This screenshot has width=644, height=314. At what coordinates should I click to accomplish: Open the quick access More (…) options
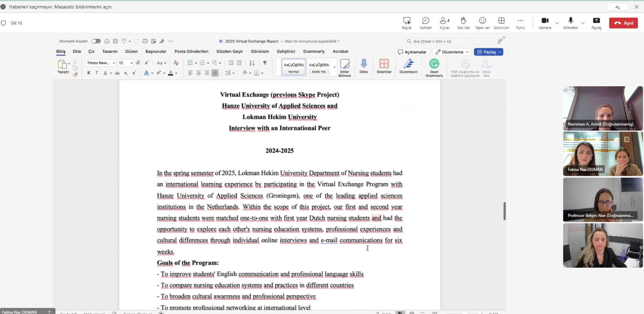click(x=171, y=41)
